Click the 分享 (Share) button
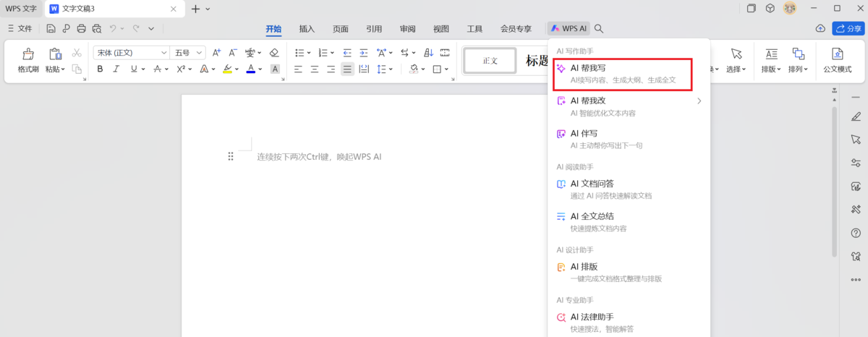The image size is (868, 337). point(848,28)
